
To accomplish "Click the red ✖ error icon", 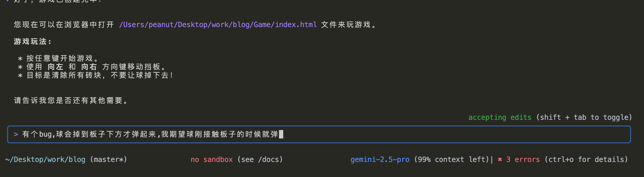I will coord(500,160).
